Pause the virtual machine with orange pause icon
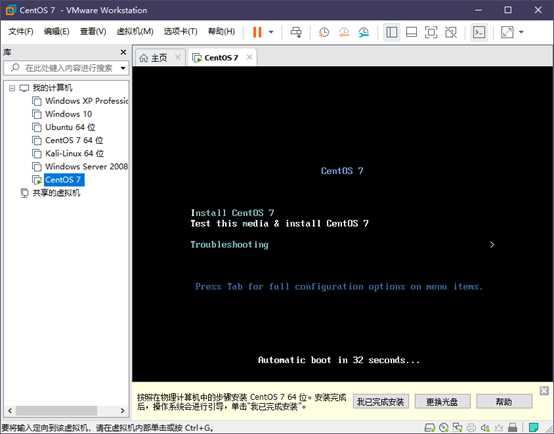 [x=257, y=32]
